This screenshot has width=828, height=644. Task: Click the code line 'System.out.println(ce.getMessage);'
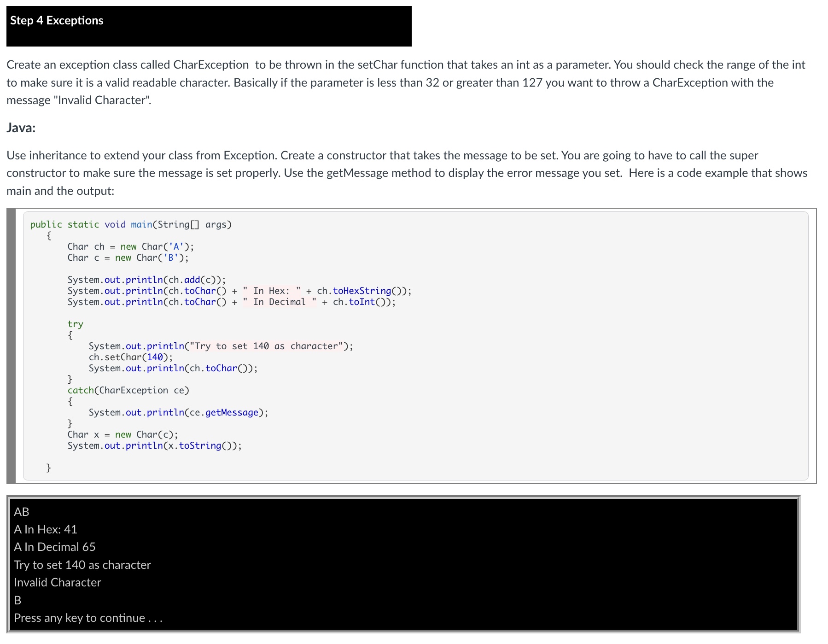pyautogui.click(x=178, y=412)
